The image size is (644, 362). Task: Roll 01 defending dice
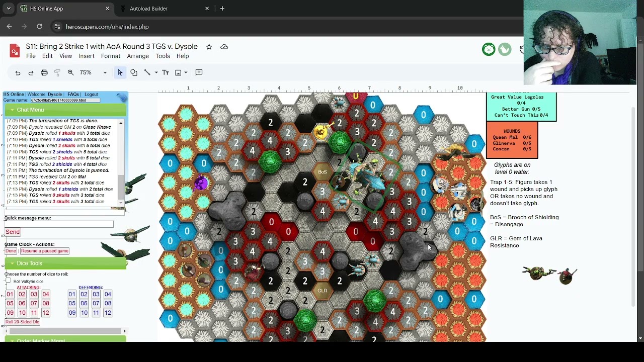[72, 294]
